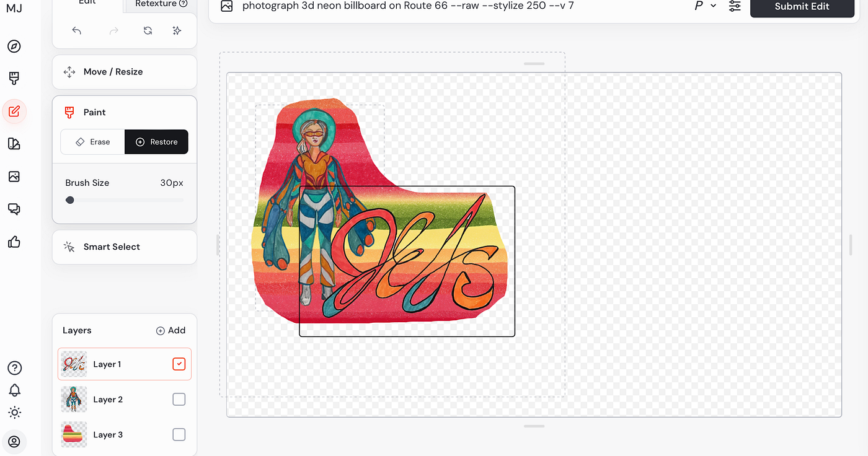Switch to the Retexture tab
The height and width of the screenshot is (456, 868).
tap(161, 4)
